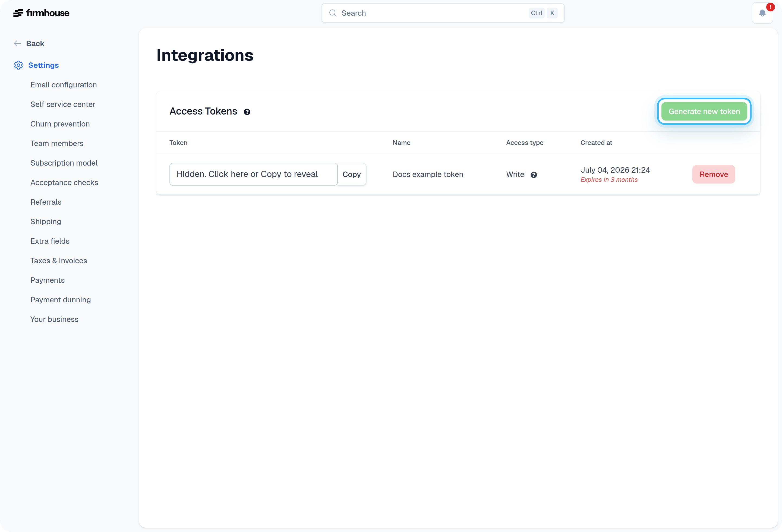Click the Back arrow icon

tap(17, 43)
